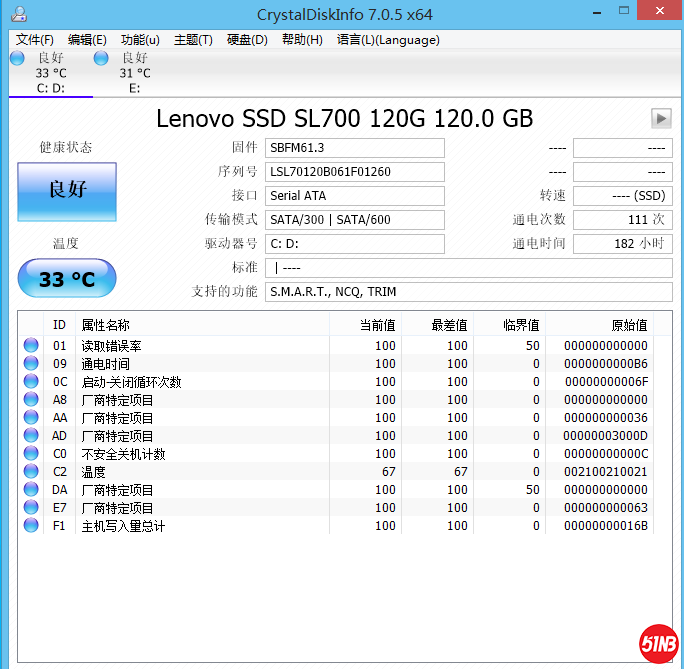The height and width of the screenshot is (669, 684).
Task: Select the E: disk status orb
Action: coord(102,59)
